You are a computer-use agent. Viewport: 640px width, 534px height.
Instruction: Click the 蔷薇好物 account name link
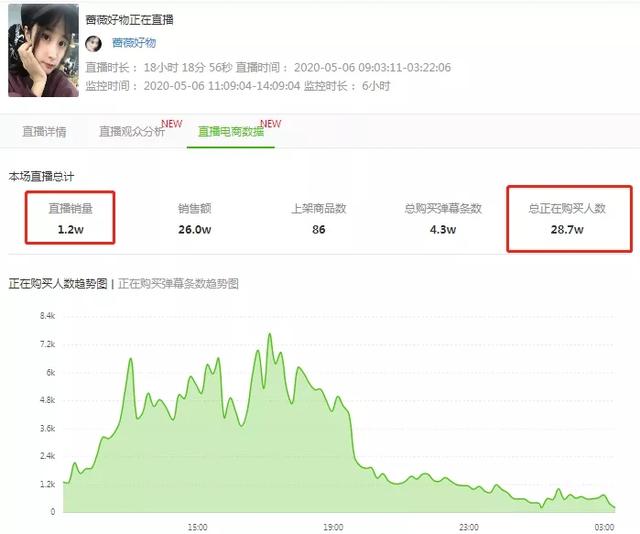click(x=134, y=43)
